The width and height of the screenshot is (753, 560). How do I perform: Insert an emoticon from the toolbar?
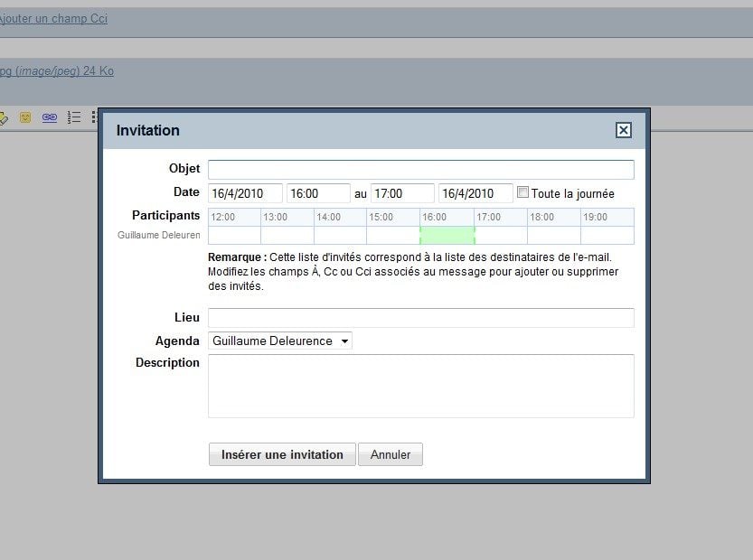click(x=25, y=117)
